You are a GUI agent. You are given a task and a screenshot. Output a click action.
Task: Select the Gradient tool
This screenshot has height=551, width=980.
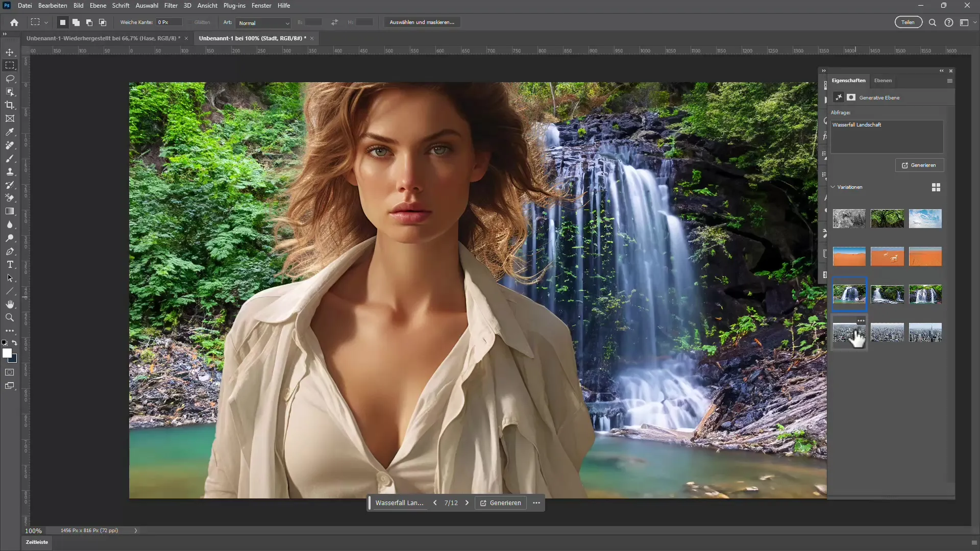pos(10,211)
